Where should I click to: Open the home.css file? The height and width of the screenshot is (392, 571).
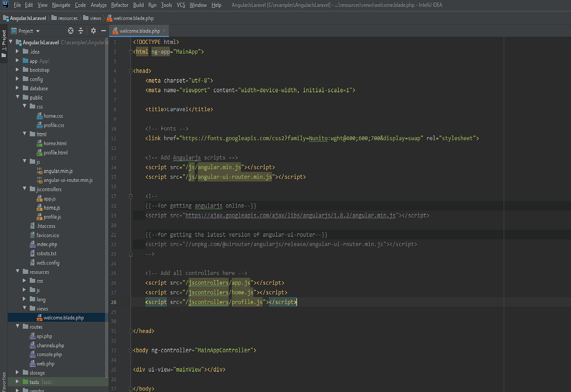[x=53, y=116]
